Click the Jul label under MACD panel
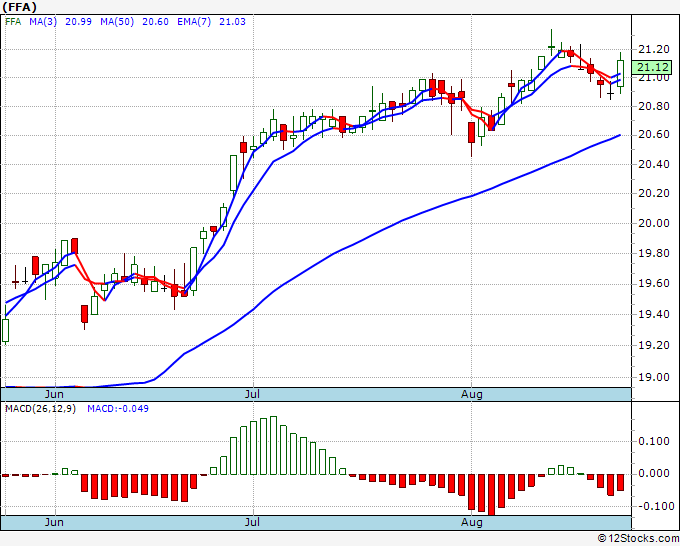The image size is (680, 546). (x=252, y=522)
